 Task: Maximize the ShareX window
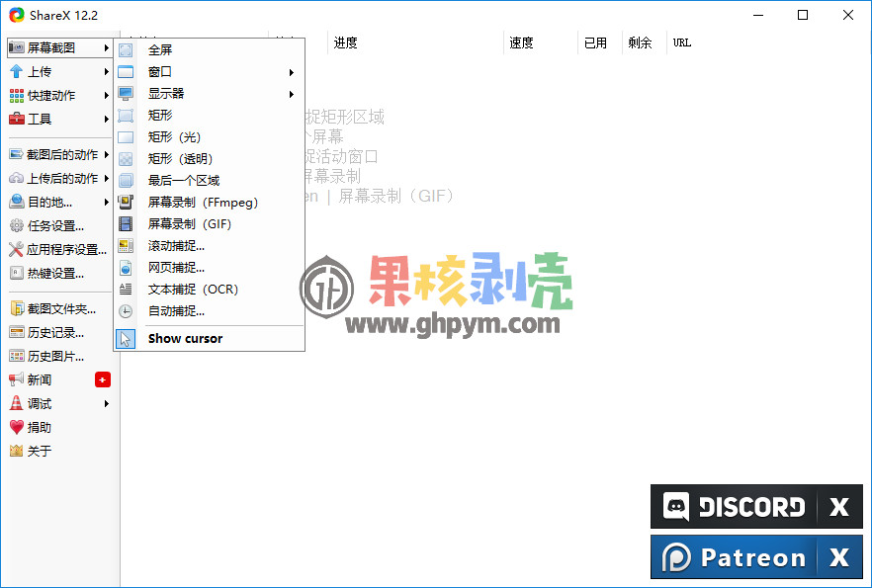[x=803, y=15]
